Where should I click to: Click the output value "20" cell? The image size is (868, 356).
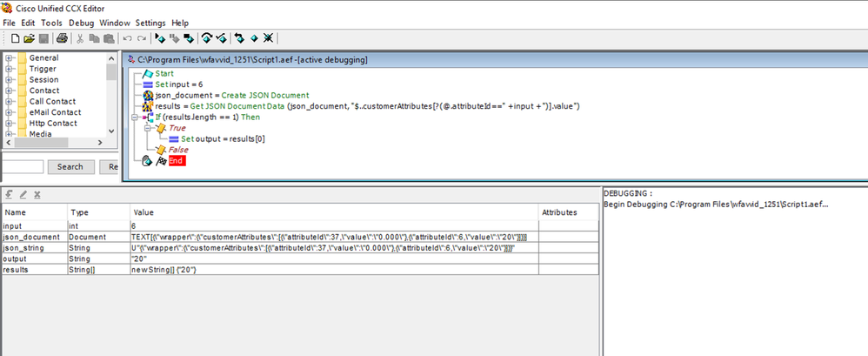[x=334, y=259]
